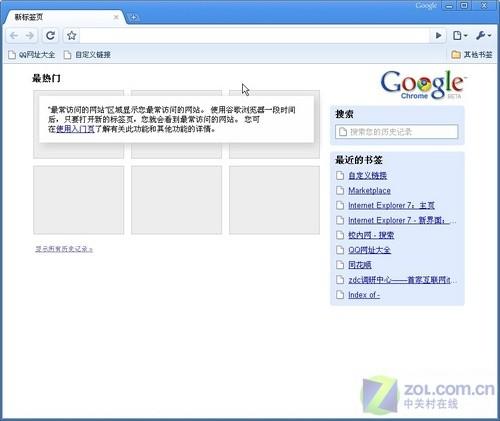Viewport: 500px width, 421px height.
Task: Open the 自定义链接 bookmark bar item
Action: 87,55
